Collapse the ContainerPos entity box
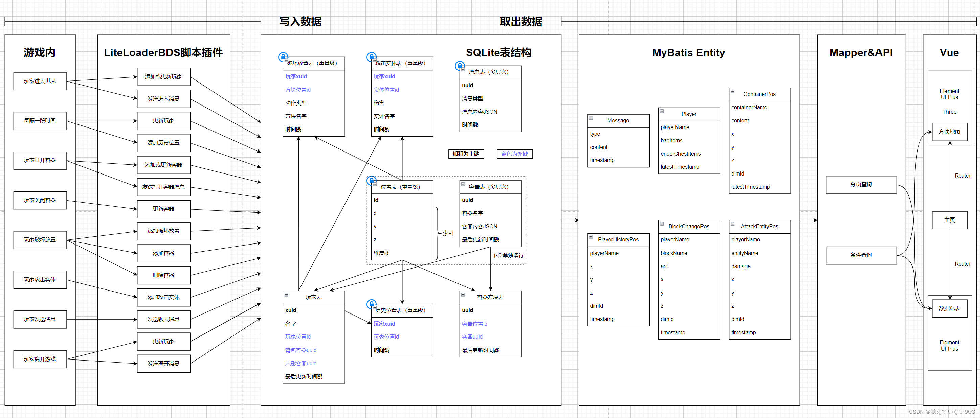The image size is (980, 418). click(x=732, y=91)
